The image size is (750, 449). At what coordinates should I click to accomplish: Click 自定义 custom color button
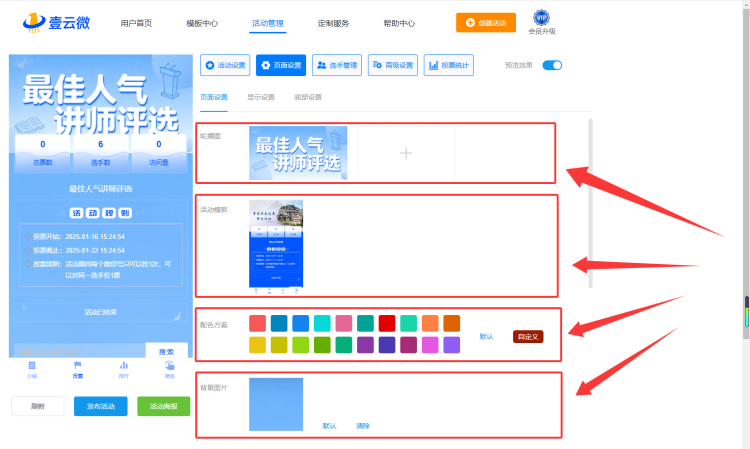coord(528,337)
